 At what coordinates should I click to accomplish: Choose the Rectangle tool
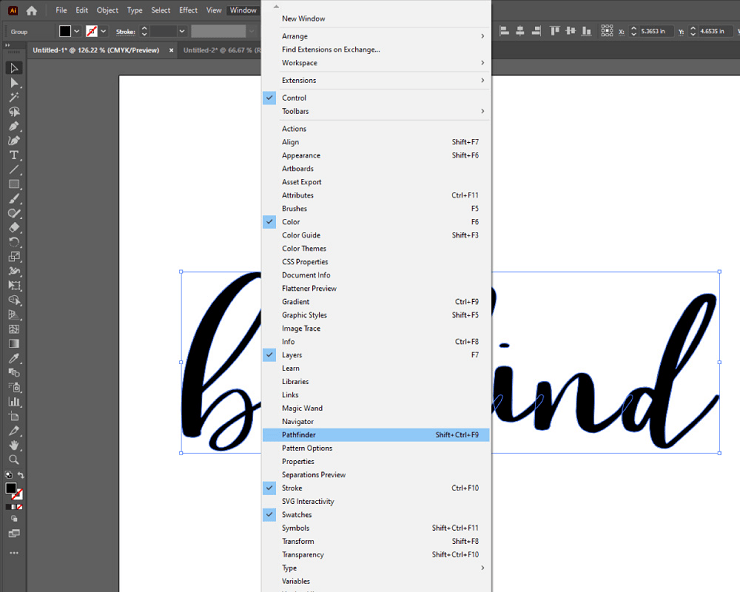coord(14,184)
